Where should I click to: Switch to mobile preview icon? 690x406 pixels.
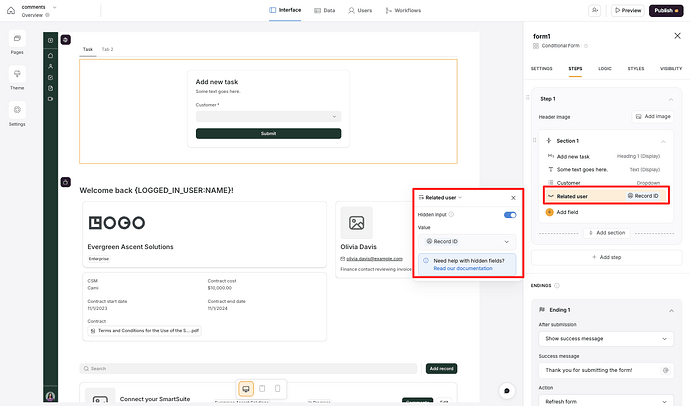click(x=278, y=388)
